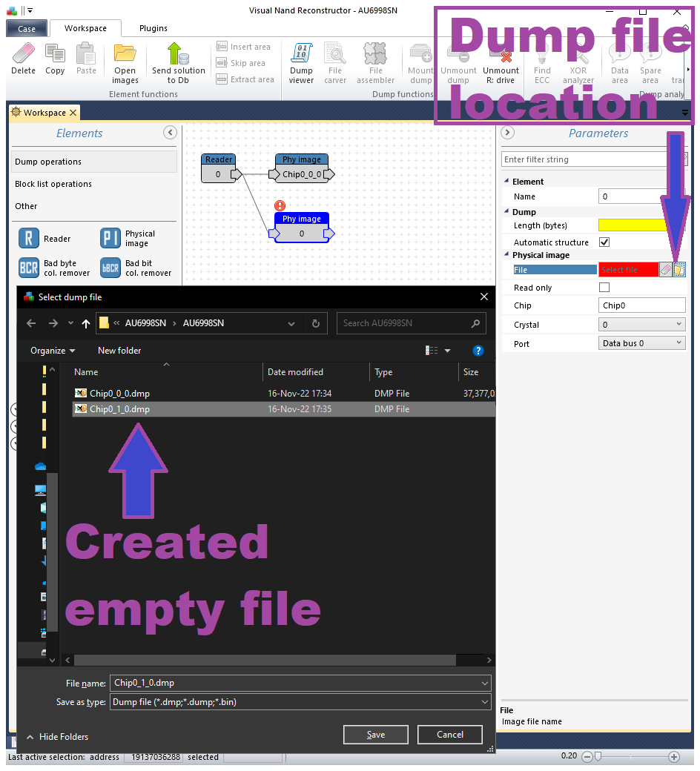
Task: Add Bad byte col. remover element
Action: [x=54, y=268]
